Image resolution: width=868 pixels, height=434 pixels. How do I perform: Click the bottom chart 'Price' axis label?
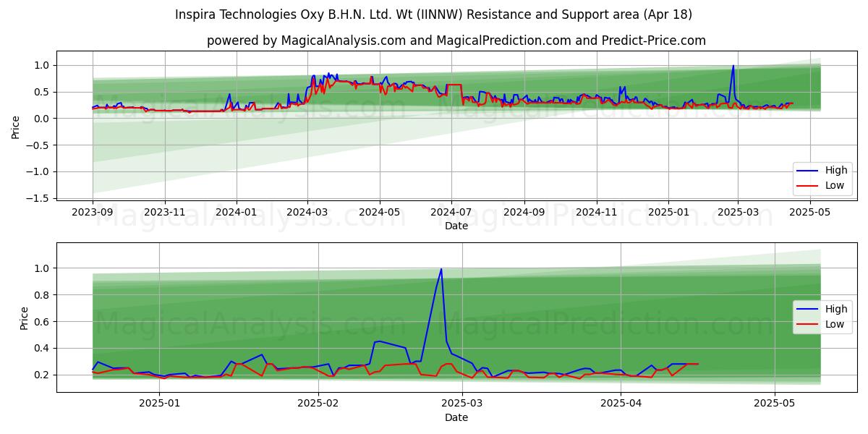coord(25,318)
